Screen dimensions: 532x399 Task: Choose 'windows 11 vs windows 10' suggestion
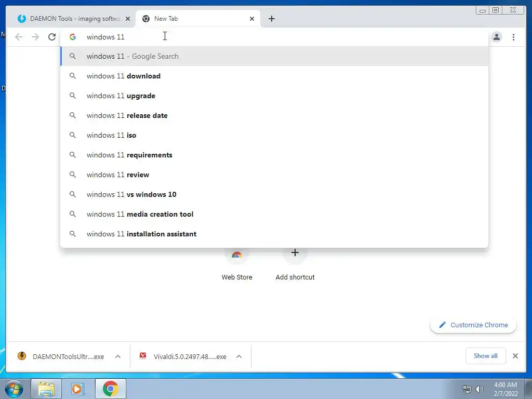click(x=274, y=194)
